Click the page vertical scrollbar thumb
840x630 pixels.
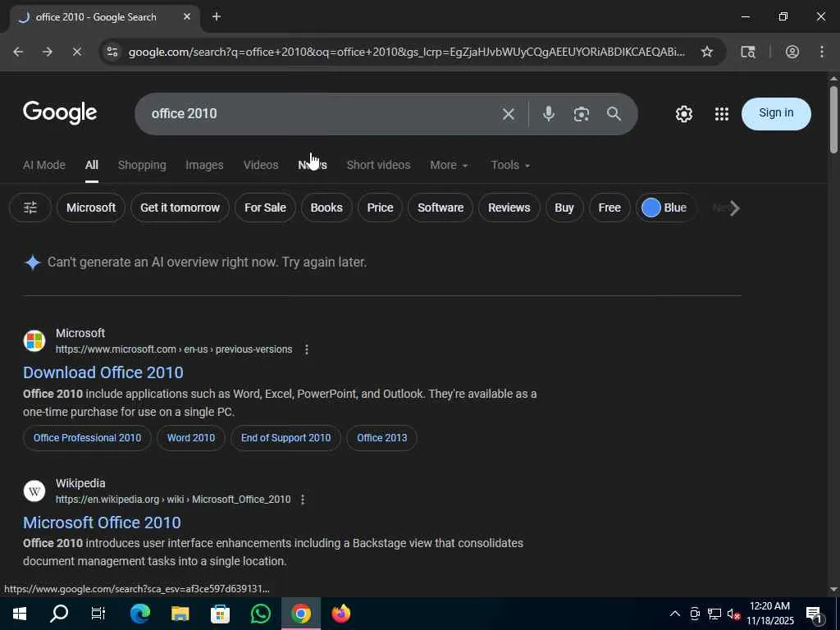tap(833, 119)
